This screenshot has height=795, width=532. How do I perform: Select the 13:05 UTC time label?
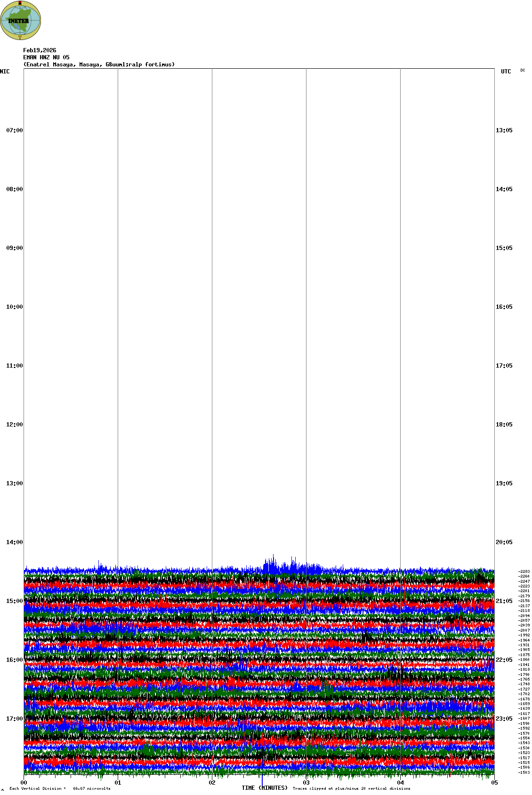tap(504, 130)
